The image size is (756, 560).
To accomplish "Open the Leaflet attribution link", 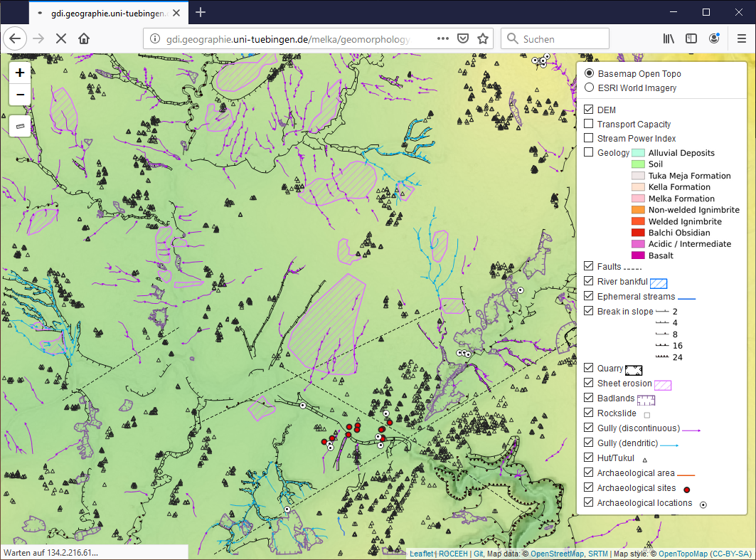I will coord(422,554).
